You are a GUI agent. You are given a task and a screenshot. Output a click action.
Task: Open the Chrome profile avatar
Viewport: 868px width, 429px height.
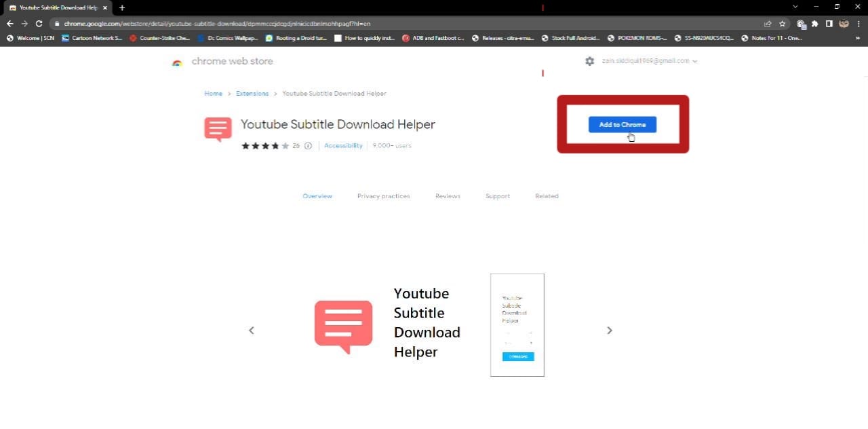844,23
